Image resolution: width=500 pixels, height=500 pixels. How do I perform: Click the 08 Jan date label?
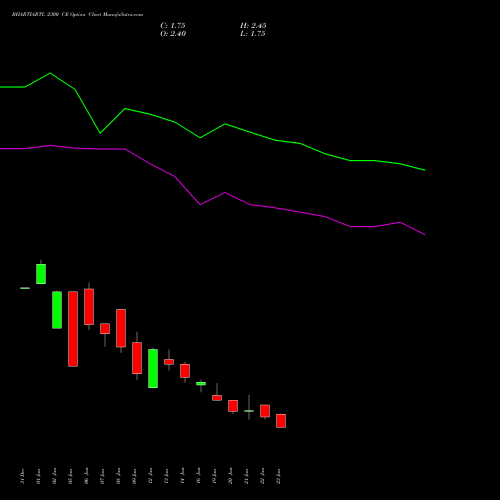[118, 476]
